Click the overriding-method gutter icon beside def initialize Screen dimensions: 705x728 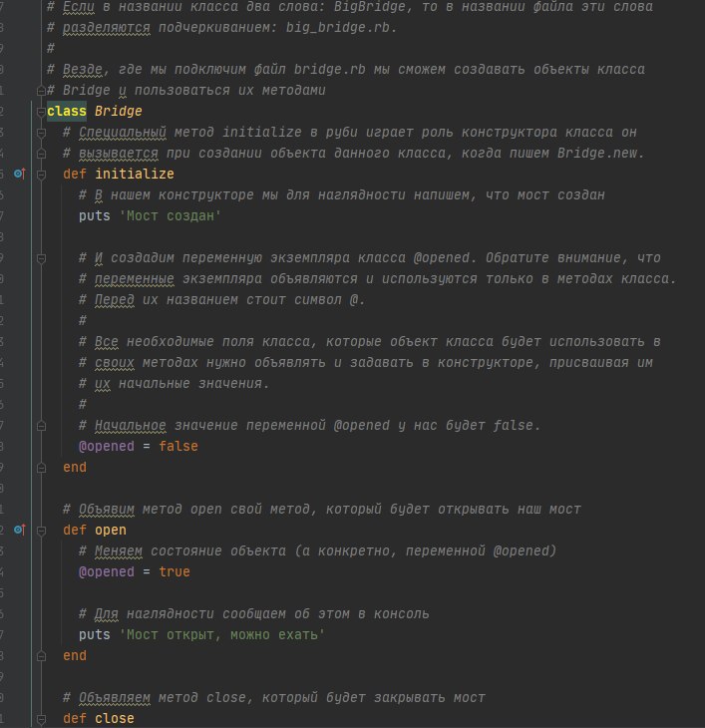20,174
